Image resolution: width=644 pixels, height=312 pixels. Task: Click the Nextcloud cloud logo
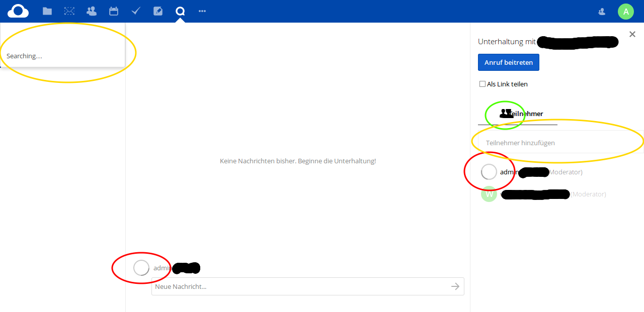[18, 11]
